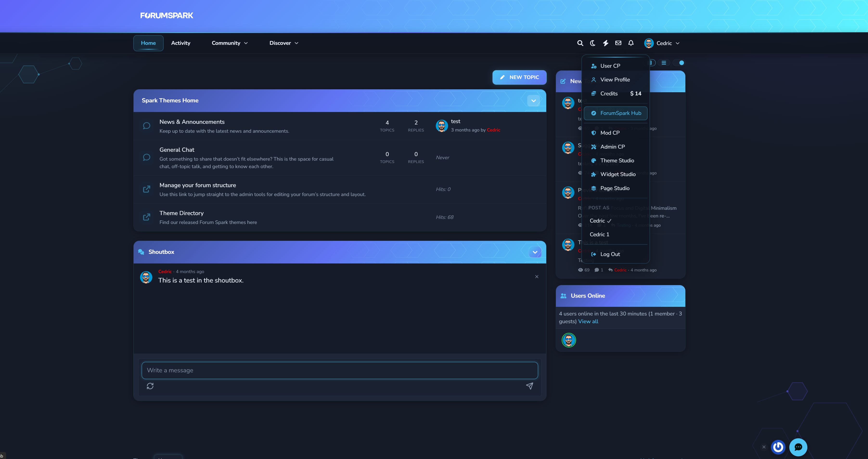Open the Manage your forum structure link
This screenshot has height=459, width=868.
click(x=198, y=185)
